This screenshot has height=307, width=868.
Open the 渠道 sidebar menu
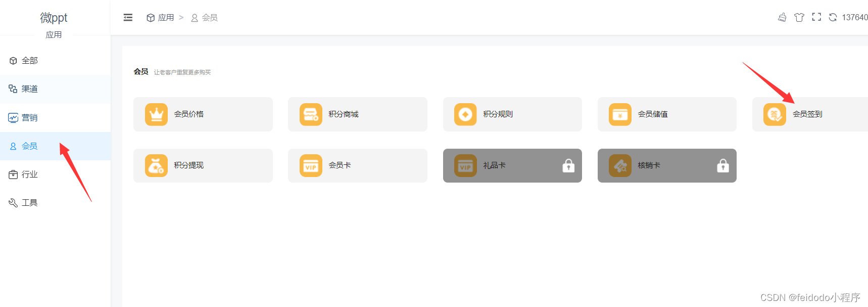(x=56, y=89)
